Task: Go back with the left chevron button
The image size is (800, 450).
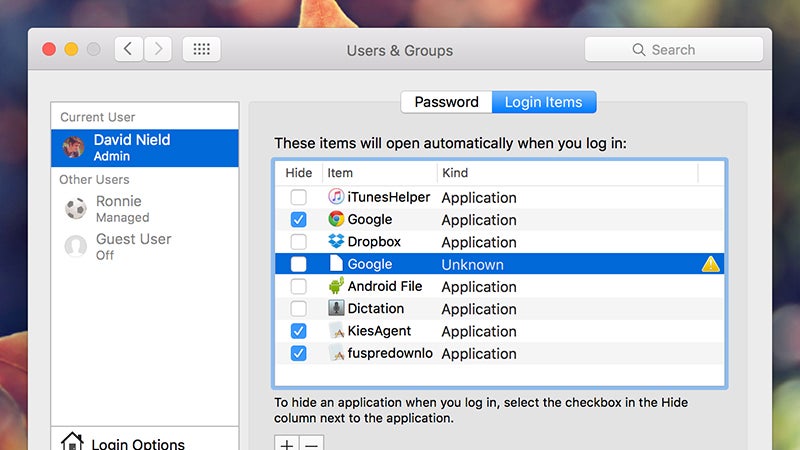Action: coord(129,49)
